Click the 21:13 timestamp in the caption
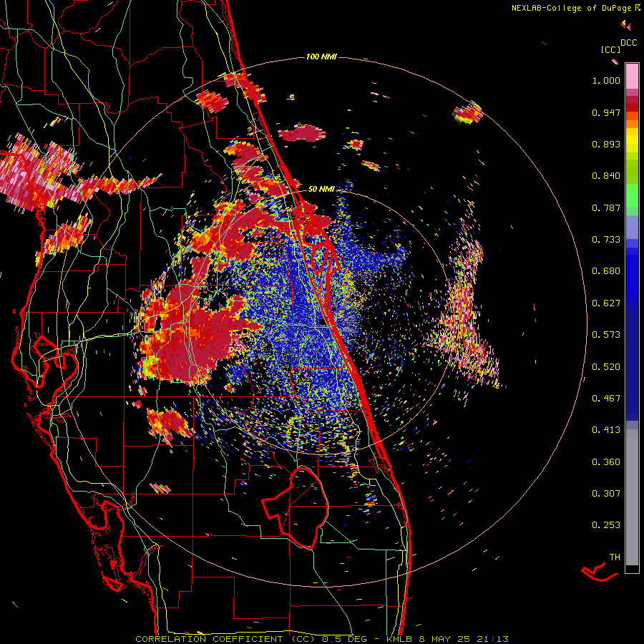This screenshot has height=644, width=644. pyautogui.click(x=492, y=639)
